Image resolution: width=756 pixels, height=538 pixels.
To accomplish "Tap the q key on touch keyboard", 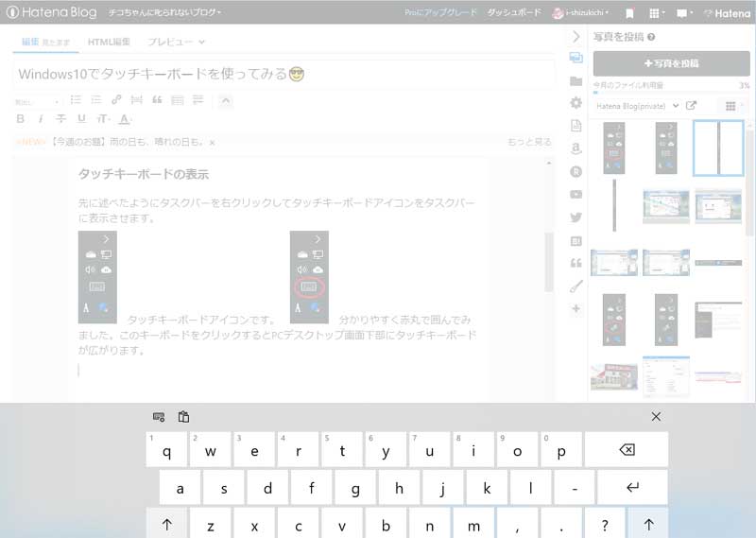I will click(x=166, y=450).
